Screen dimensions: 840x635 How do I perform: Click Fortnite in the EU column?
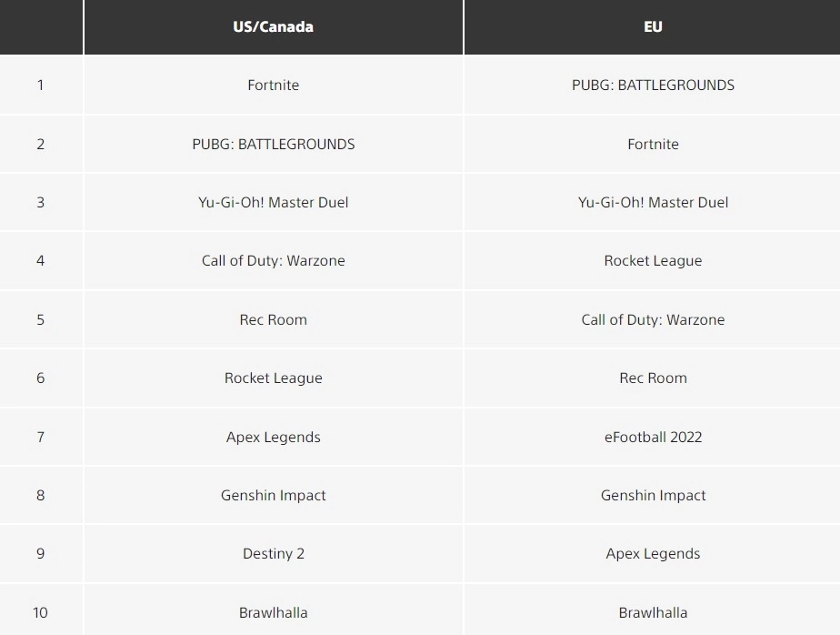[653, 144]
